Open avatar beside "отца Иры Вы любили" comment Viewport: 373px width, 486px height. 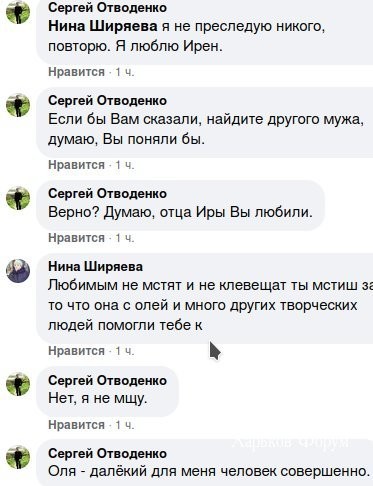tap(18, 198)
